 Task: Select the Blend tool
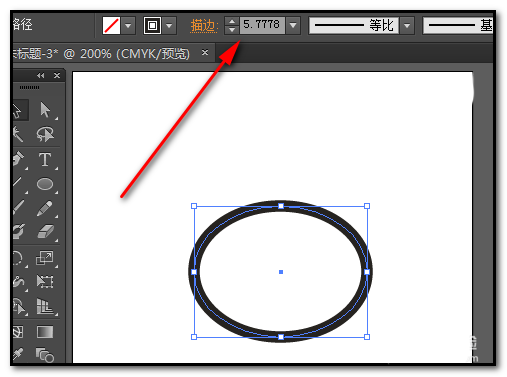[45, 355]
